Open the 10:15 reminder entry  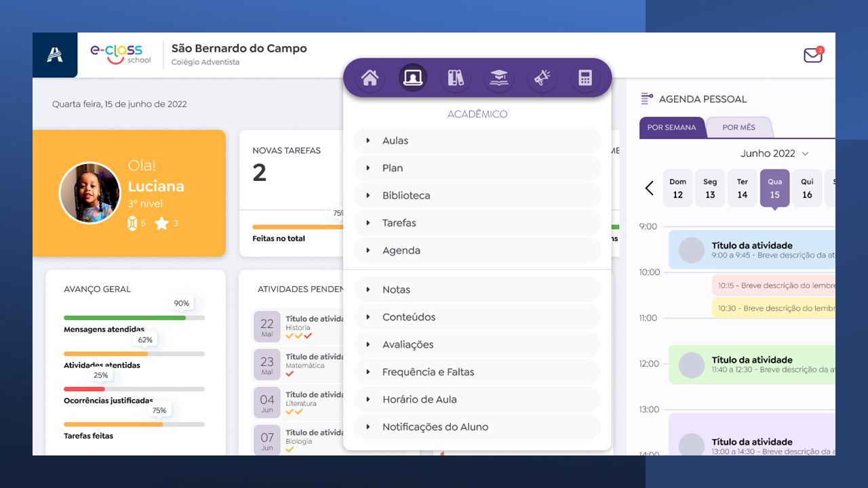(x=774, y=285)
